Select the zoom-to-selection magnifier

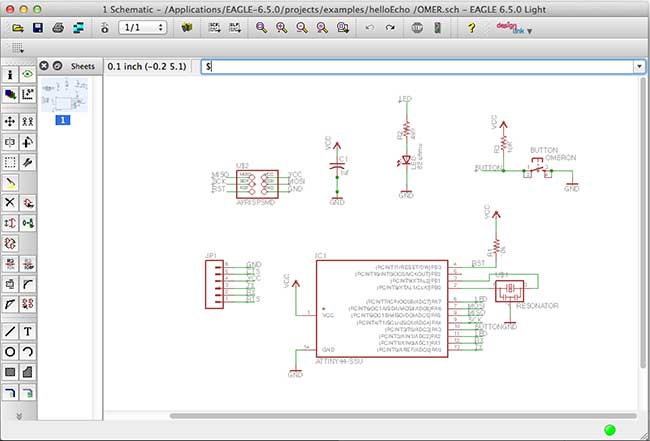click(343, 28)
